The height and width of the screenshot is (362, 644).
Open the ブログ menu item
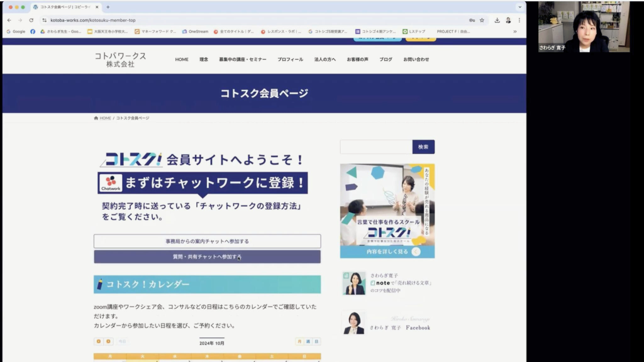point(386,60)
